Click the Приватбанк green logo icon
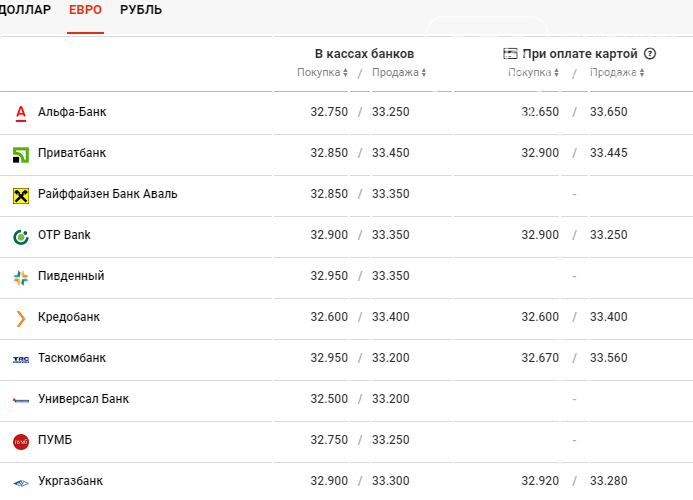The width and height of the screenshot is (693, 500). [x=21, y=155]
